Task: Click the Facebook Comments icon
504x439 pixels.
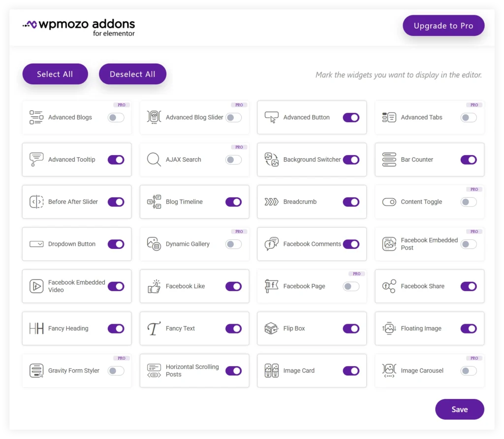Action: [272, 244]
